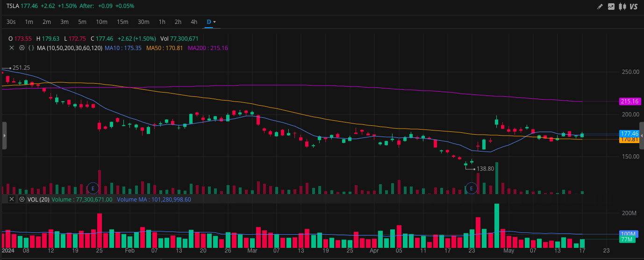Viewport: 644px width, 260px height.
Task: Click the TSLA ticker symbol
Action: pos(13,6)
